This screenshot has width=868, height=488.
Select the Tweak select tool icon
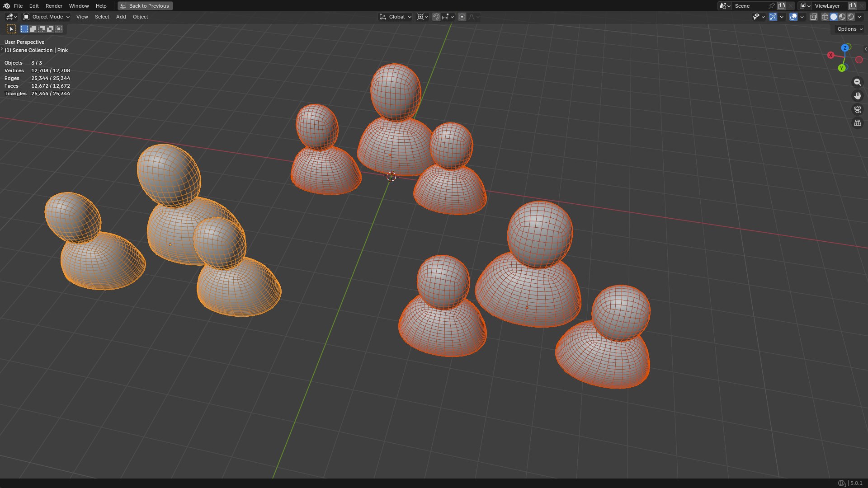click(x=11, y=29)
